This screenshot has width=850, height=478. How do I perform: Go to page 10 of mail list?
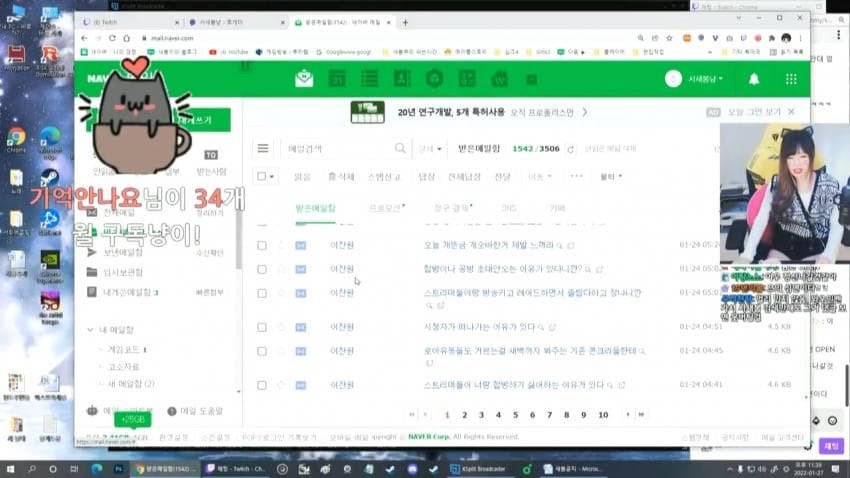[603, 415]
